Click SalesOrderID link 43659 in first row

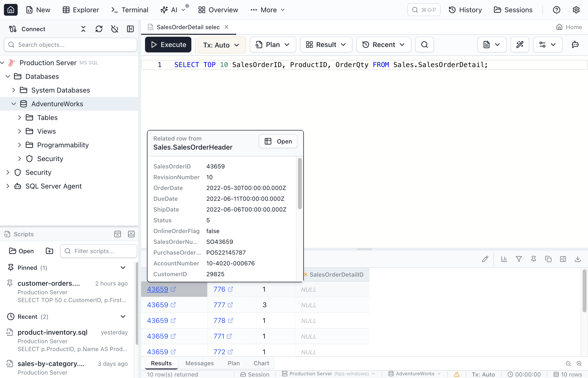158,289
